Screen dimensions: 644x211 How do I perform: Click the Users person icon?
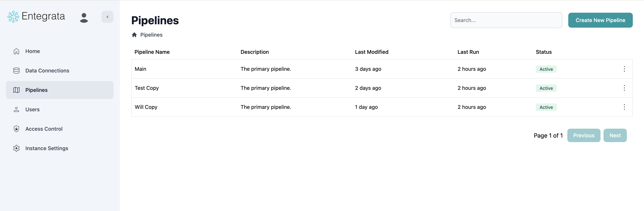click(x=16, y=109)
